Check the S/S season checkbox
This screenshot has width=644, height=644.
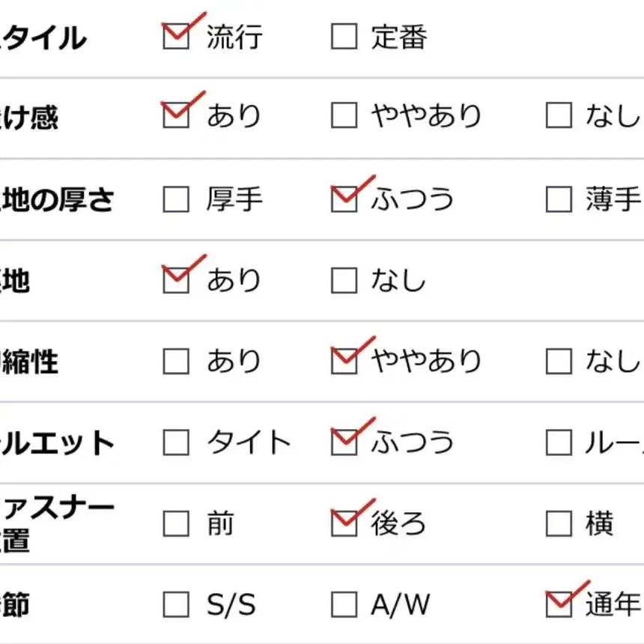176,604
